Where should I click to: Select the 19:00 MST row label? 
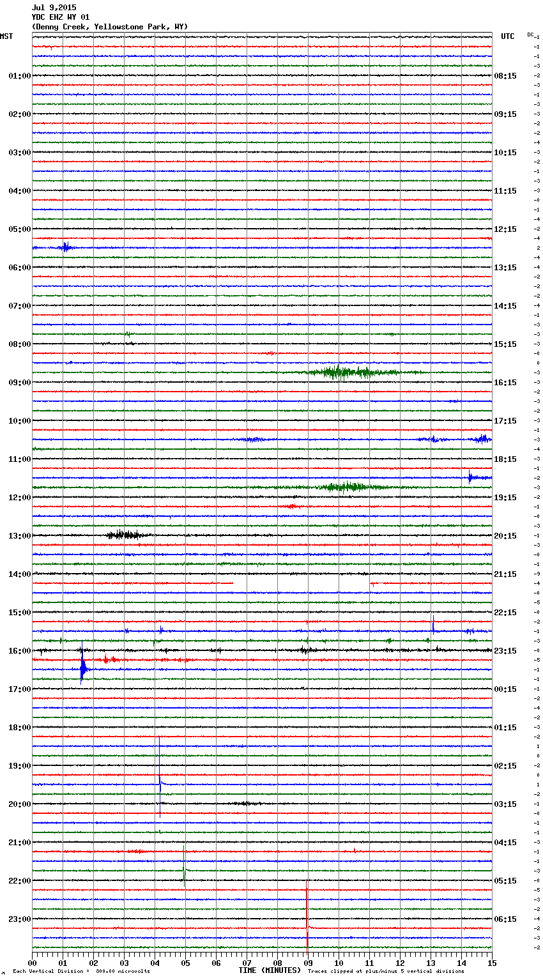point(20,766)
